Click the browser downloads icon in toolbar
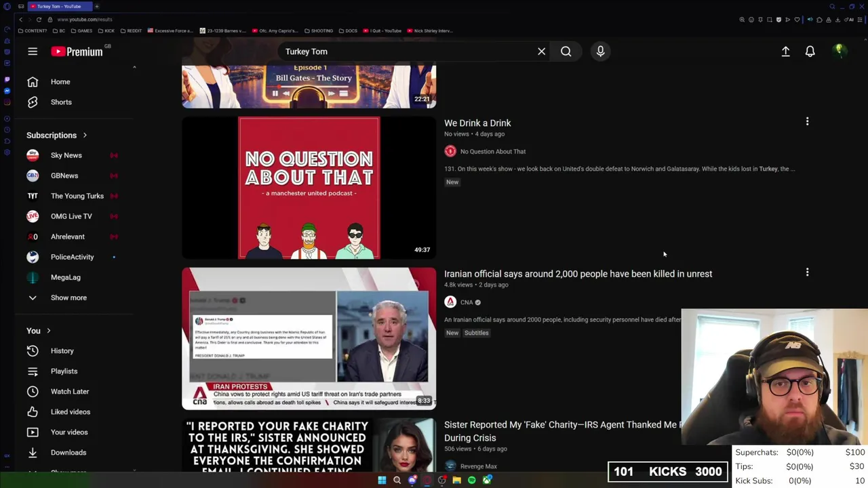Screen dimensions: 868x488 838,20
